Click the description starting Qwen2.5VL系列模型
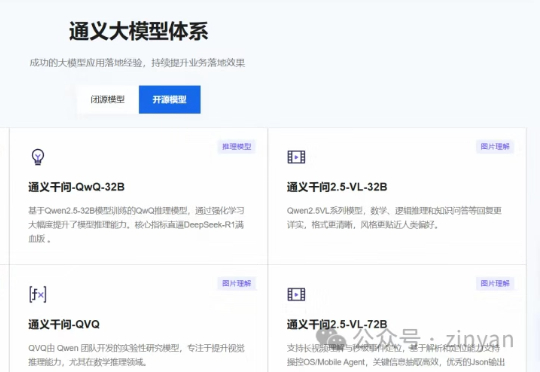The image size is (540, 372). [394, 218]
